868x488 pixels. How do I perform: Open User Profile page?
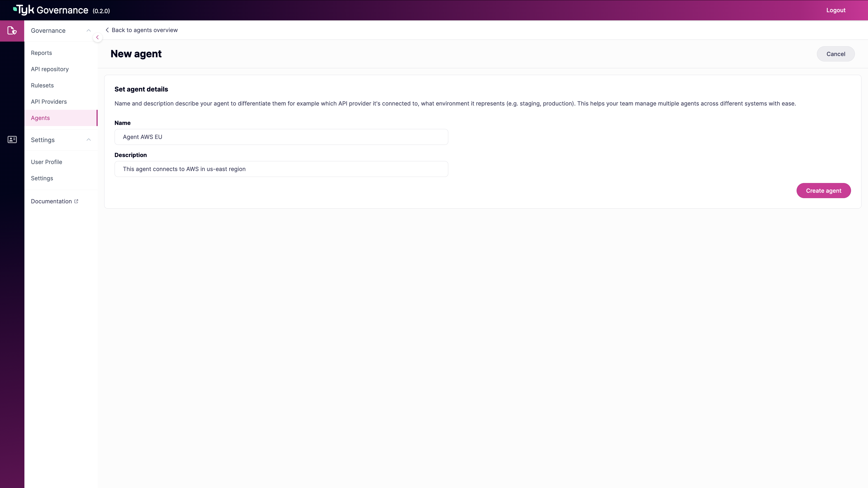point(47,162)
